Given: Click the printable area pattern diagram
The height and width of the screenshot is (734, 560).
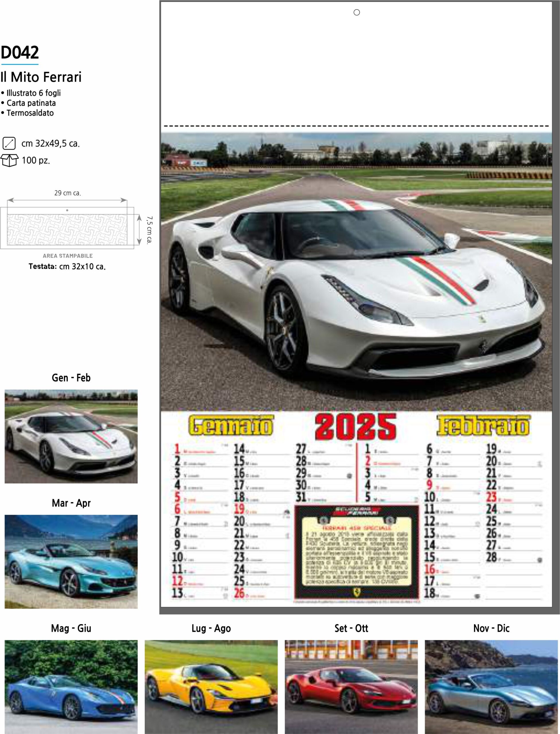Looking at the screenshot, I should tap(67, 230).
